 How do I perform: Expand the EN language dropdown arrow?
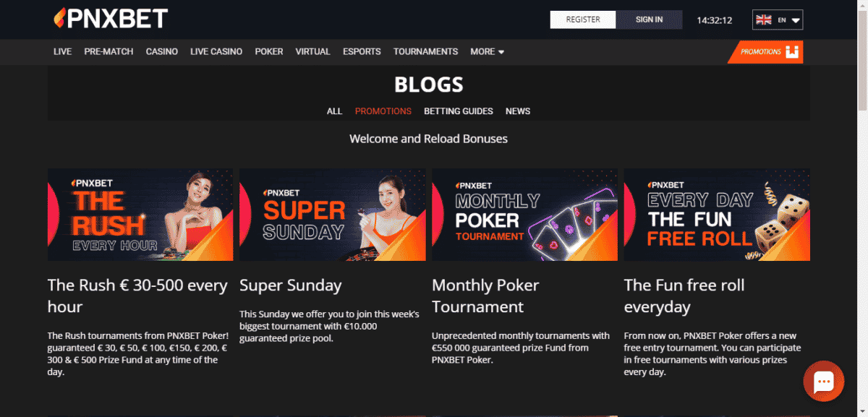click(796, 20)
